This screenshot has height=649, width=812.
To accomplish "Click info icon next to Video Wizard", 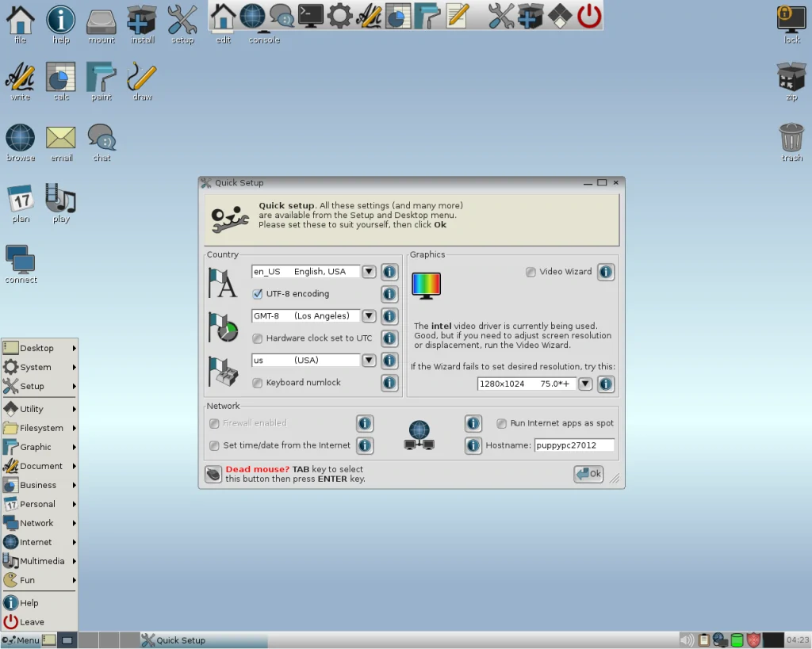I will pyautogui.click(x=605, y=272).
